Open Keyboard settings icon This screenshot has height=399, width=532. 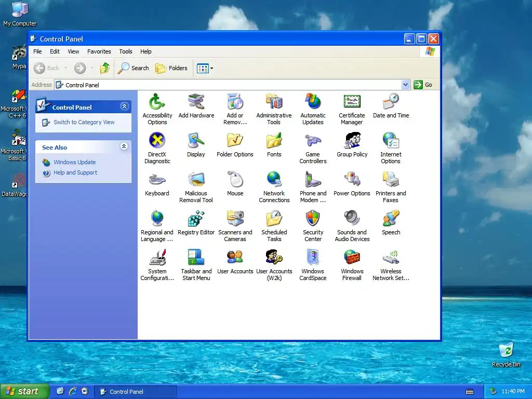coord(157,179)
